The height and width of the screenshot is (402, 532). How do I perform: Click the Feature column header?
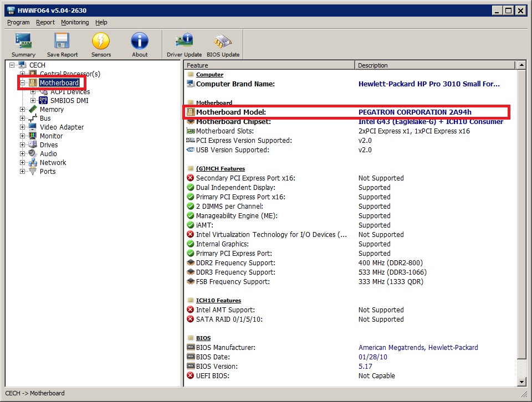pos(269,65)
